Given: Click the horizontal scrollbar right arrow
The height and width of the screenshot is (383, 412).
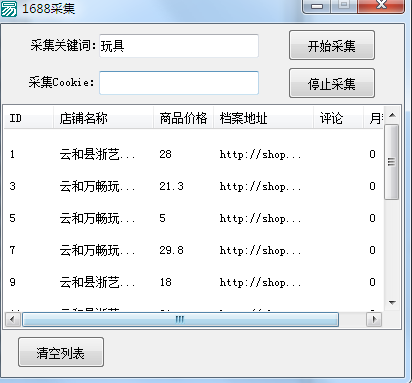Looking at the screenshot, I should 374,320.
